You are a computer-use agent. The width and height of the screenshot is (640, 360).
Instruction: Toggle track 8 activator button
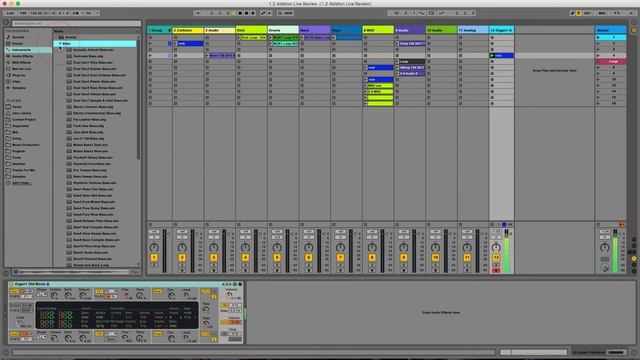pyautogui.click(x=372, y=258)
